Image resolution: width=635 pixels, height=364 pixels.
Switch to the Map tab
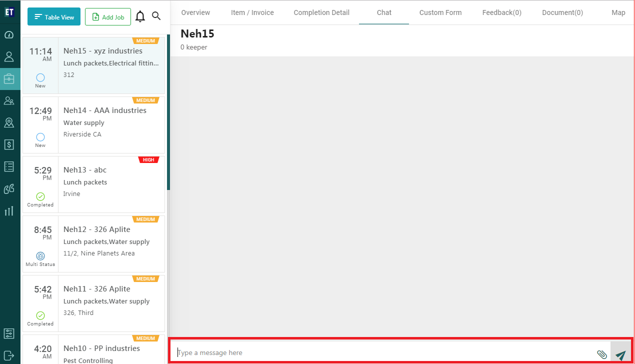618,12
